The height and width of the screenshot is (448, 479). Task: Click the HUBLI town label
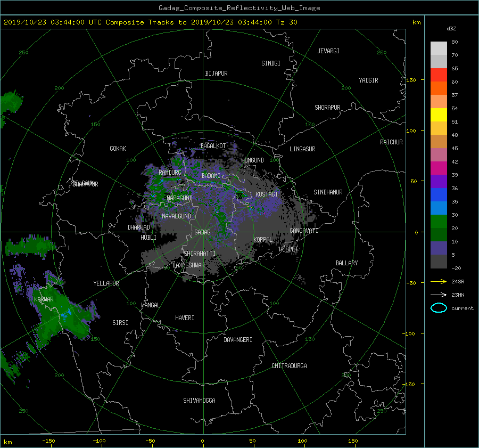click(148, 237)
